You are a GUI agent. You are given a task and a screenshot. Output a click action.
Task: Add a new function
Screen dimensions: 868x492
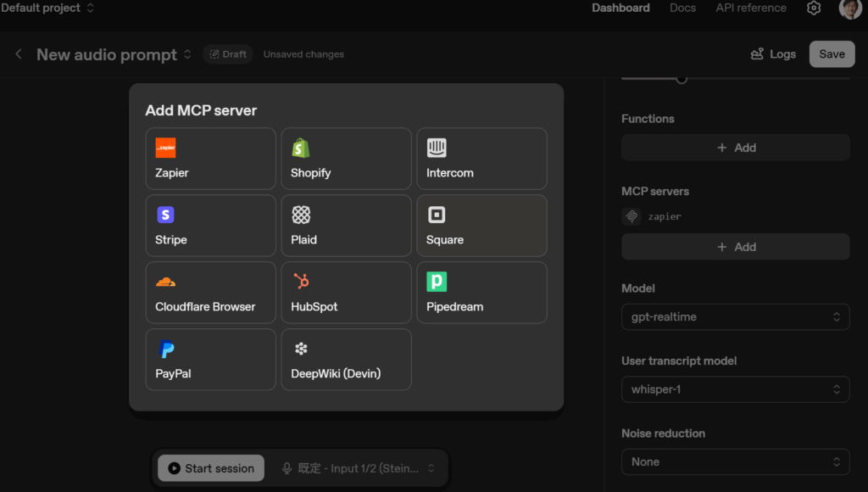(x=735, y=148)
